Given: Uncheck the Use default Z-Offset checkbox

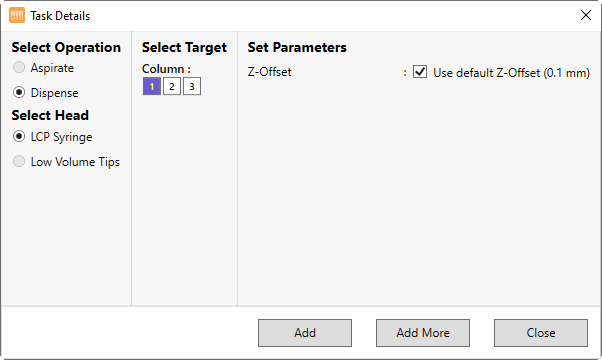Looking at the screenshot, I should (420, 72).
